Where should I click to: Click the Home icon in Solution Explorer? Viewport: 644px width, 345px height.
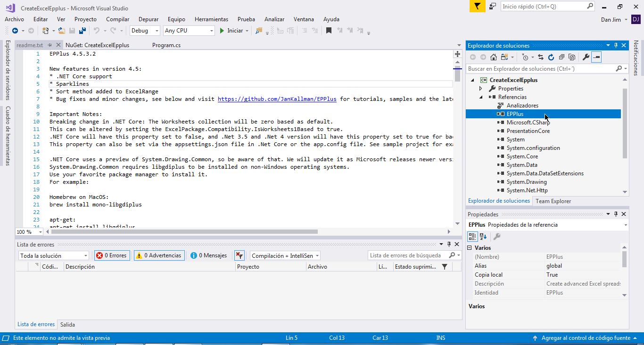[493, 57]
